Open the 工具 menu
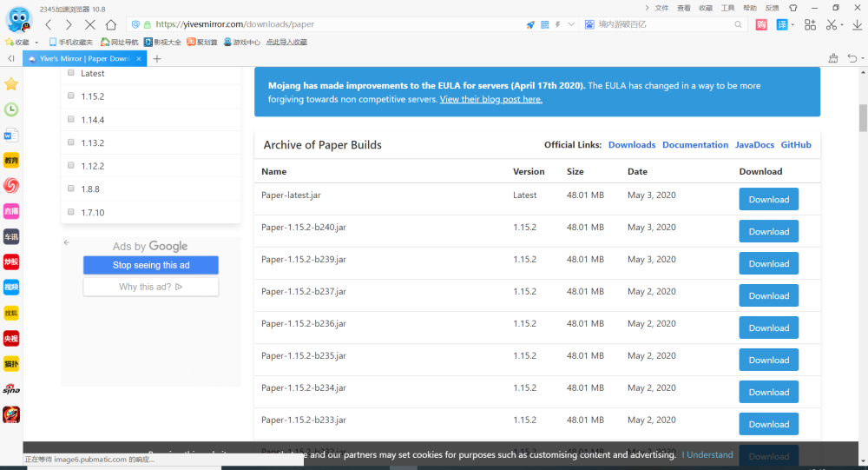Screen dimensions: 868x470 727,8
